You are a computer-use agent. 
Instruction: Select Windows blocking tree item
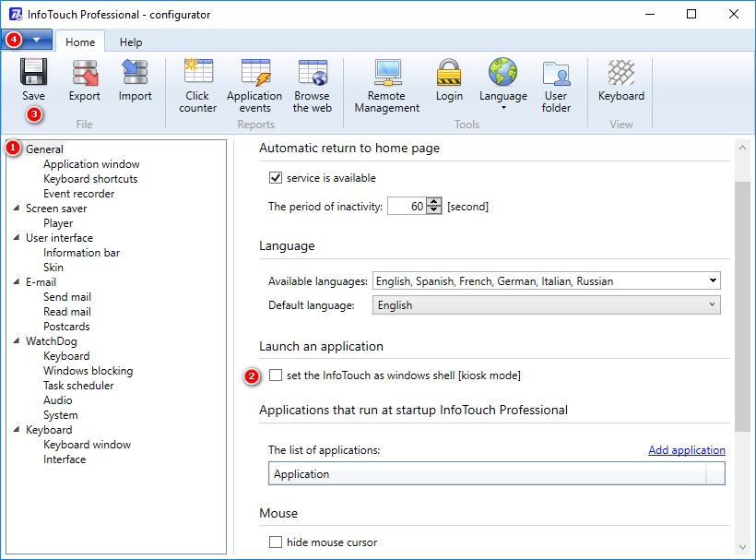pyautogui.click(x=89, y=371)
